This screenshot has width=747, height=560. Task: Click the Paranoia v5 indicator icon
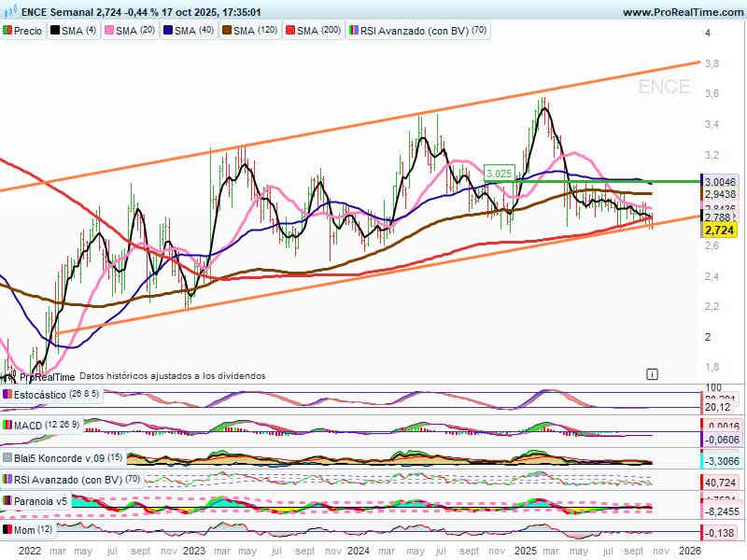pos(7,501)
